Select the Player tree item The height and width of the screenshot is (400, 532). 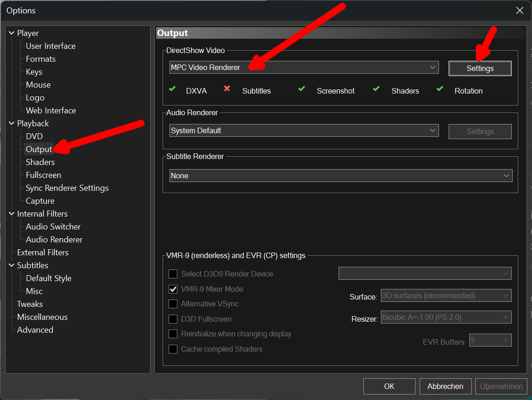[28, 33]
